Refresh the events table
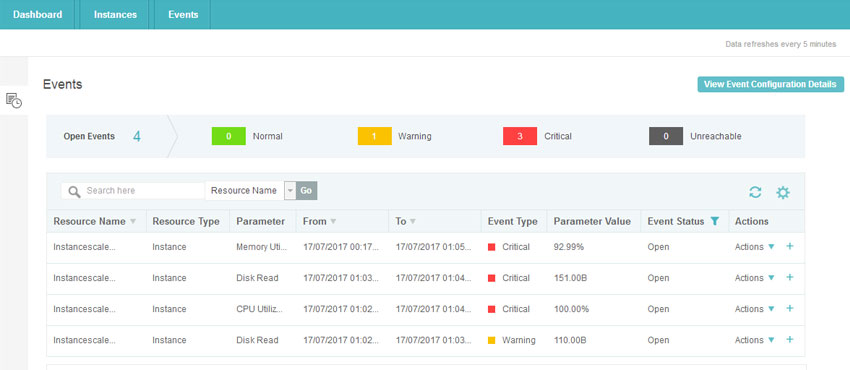Viewport: 850px width, 370px height. point(755,192)
